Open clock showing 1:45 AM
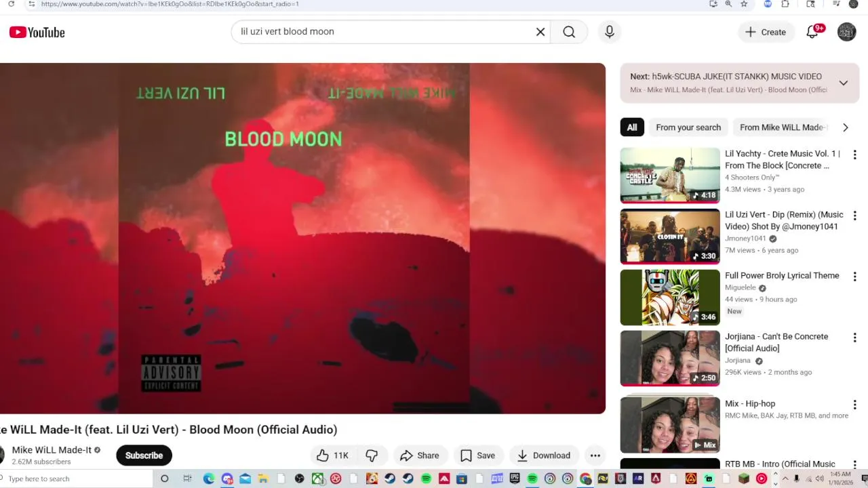The height and width of the screenshot is (488, 868). point(840,479)
